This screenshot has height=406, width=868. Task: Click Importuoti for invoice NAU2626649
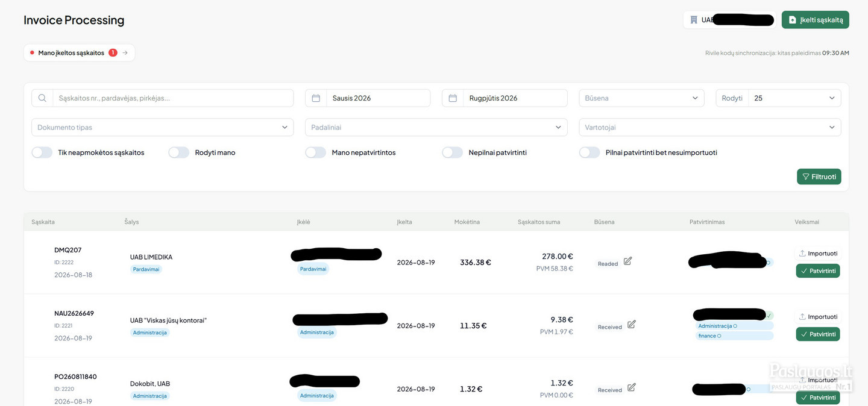818,317
